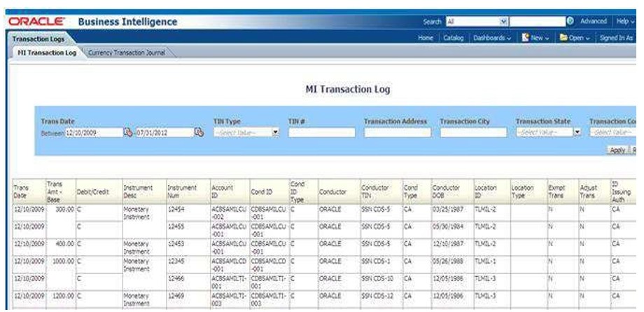This screenshot has width=644, height=312.
Task: Click the Instrument Desc column header
Action: [144, 191]
